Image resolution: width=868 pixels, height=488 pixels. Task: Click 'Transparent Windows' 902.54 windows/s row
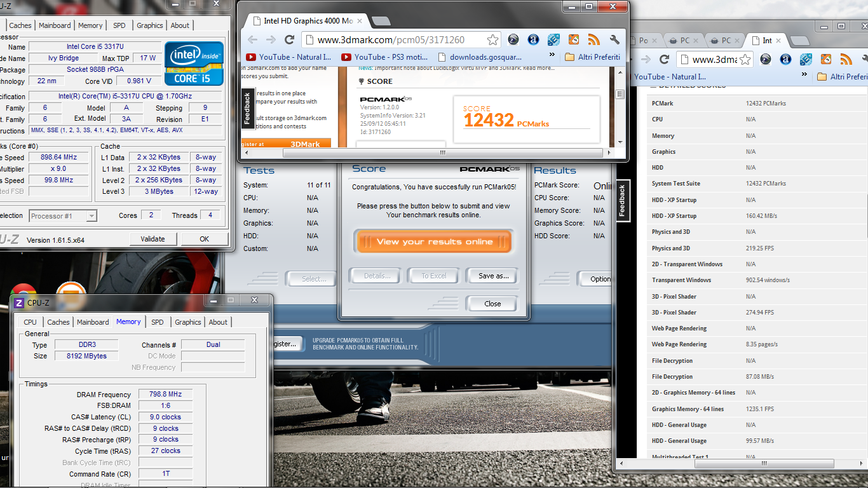pyautogui.click(x=756, y=280)
